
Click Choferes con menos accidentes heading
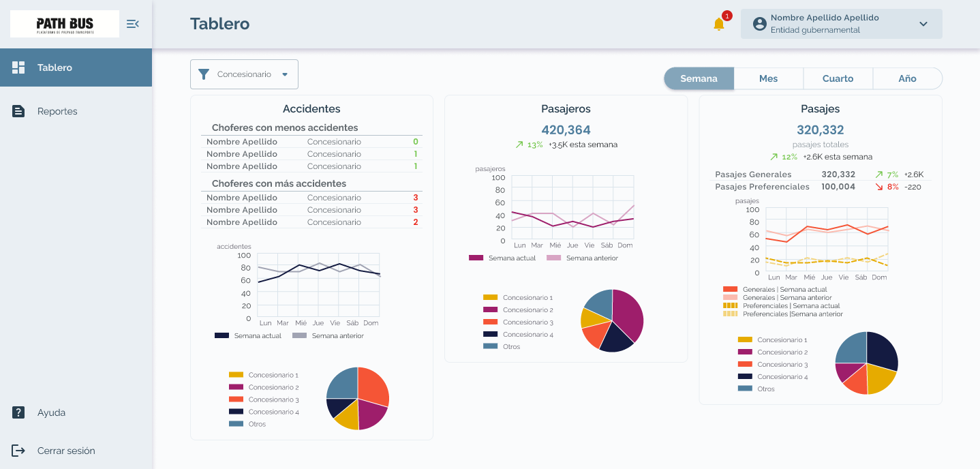[x=285, y=127]
